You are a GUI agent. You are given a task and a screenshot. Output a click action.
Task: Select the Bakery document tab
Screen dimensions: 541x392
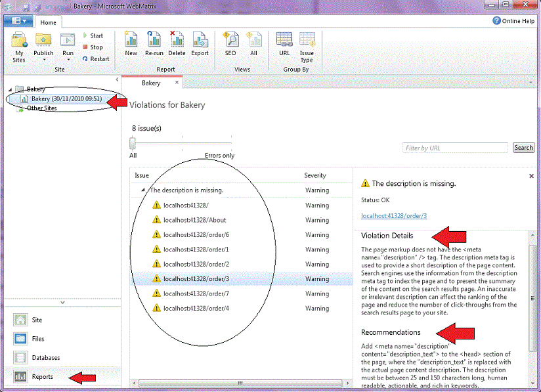coord(151,83)
